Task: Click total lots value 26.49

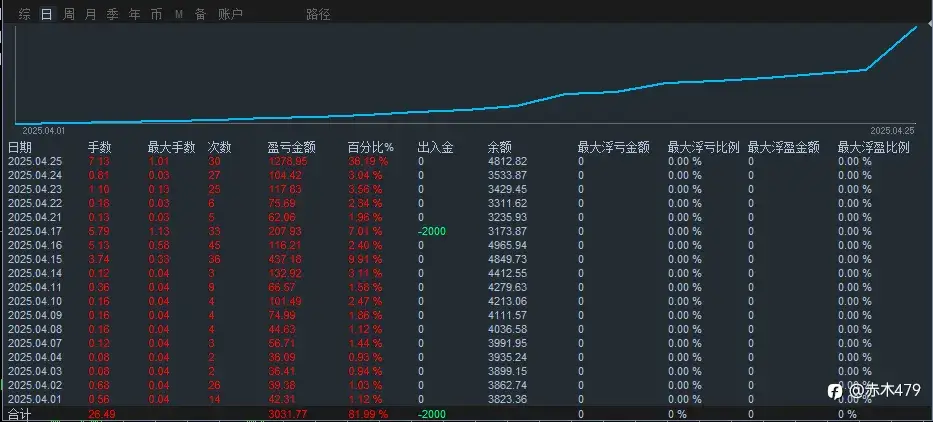Action: tap(101, 414)
